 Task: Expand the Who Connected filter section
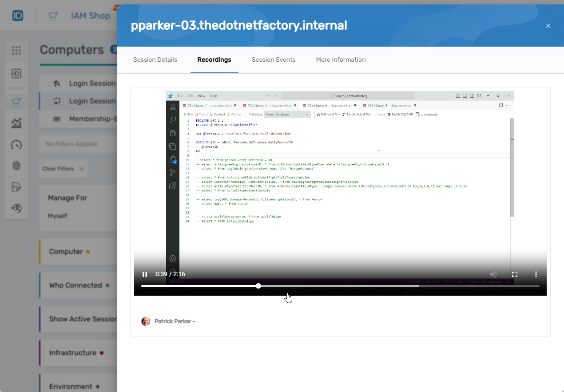pos(75,285)
